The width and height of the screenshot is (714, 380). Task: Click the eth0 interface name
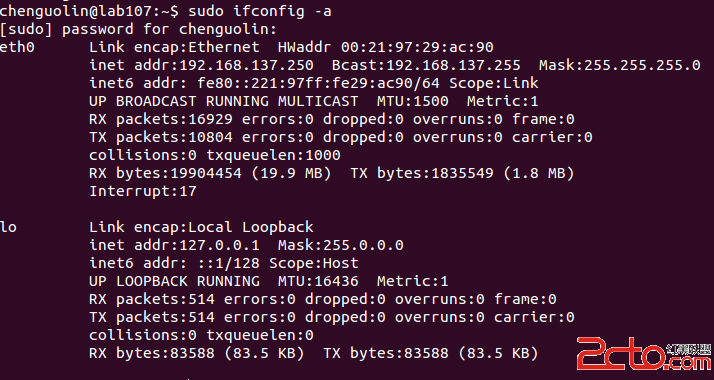click(17, 47)
